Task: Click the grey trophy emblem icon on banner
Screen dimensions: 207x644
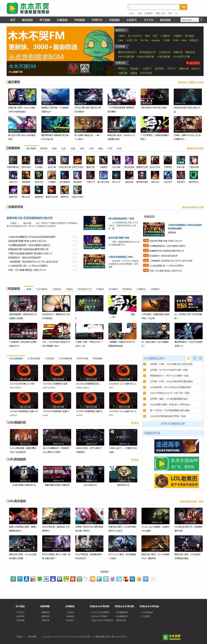Action: coord(85,68)
